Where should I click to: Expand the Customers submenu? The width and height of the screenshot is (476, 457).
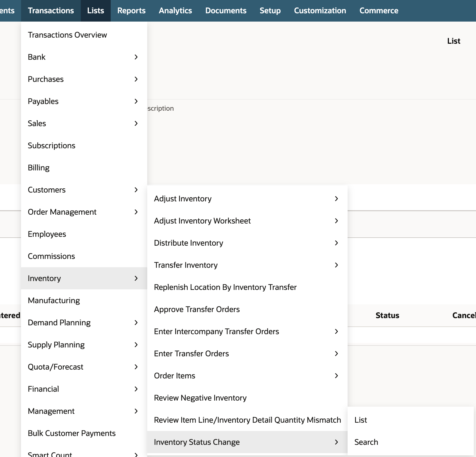(84, 190)
